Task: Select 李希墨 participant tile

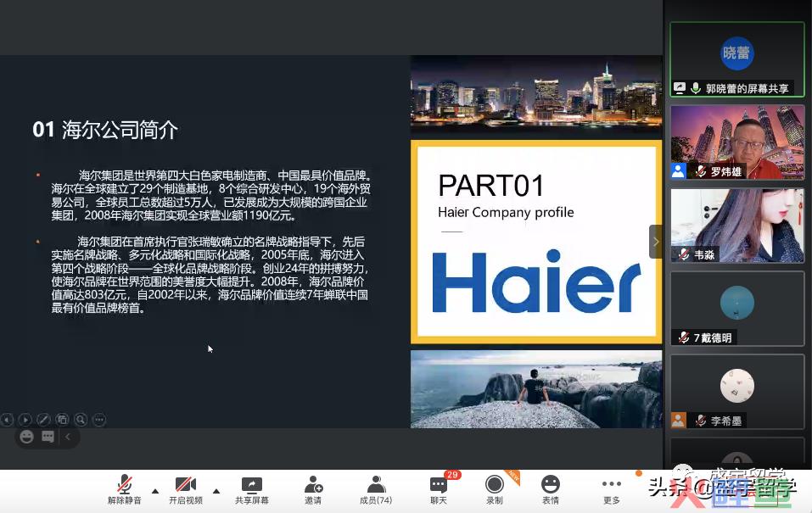Action: click(x=737, y=392)
